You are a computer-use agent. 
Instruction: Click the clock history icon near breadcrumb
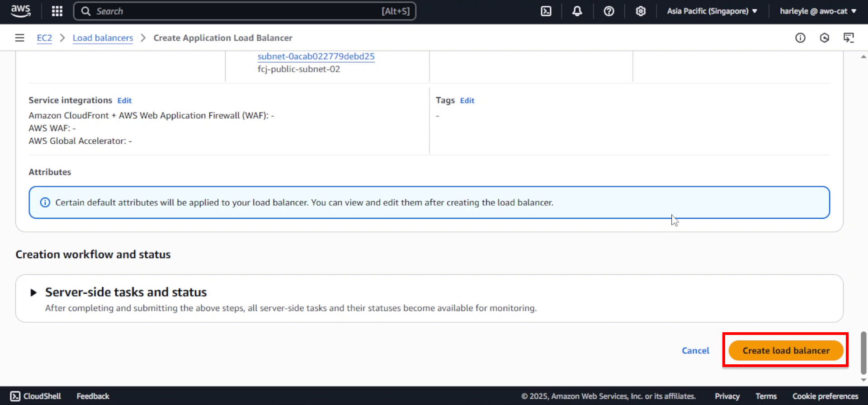pyautogui.click(x=825, y=38)
